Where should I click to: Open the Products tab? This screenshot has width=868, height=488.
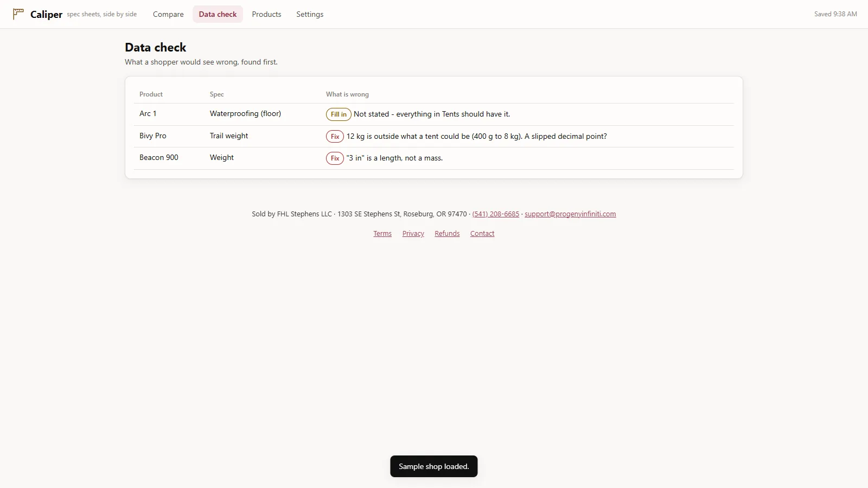pyautogui.click(x=266, y=14)
